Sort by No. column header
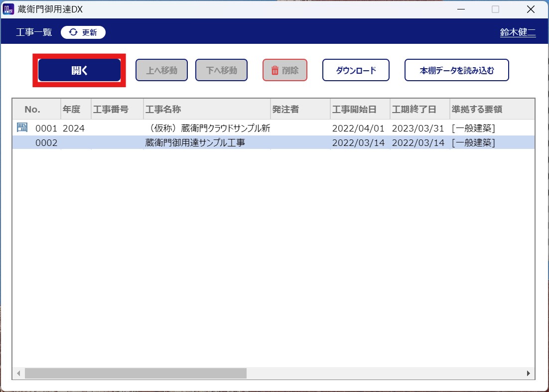The width and height of the screenshot is (549, 392). pos(36,109)
